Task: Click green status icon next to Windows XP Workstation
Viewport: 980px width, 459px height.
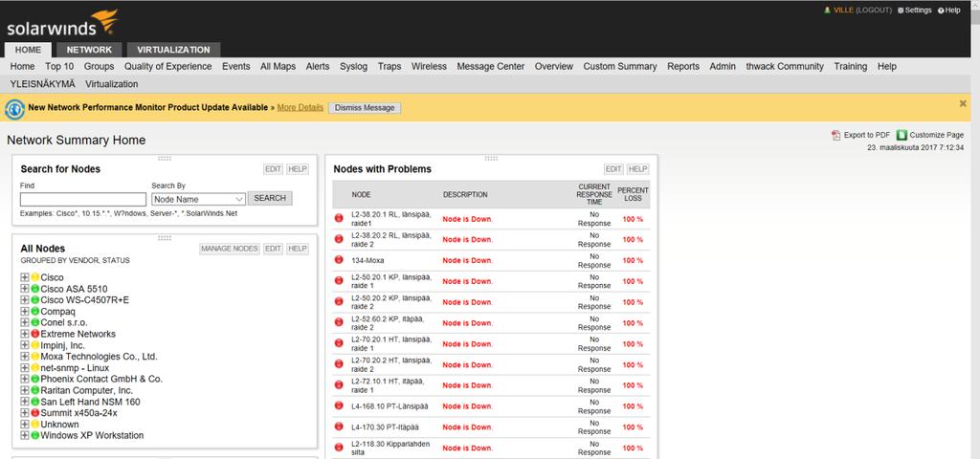Action: 35,435
